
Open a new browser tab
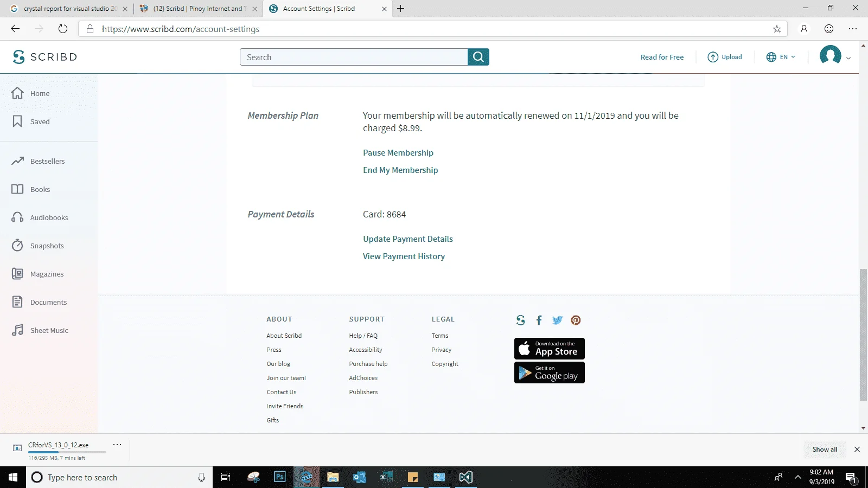click(x=401, y=9)
